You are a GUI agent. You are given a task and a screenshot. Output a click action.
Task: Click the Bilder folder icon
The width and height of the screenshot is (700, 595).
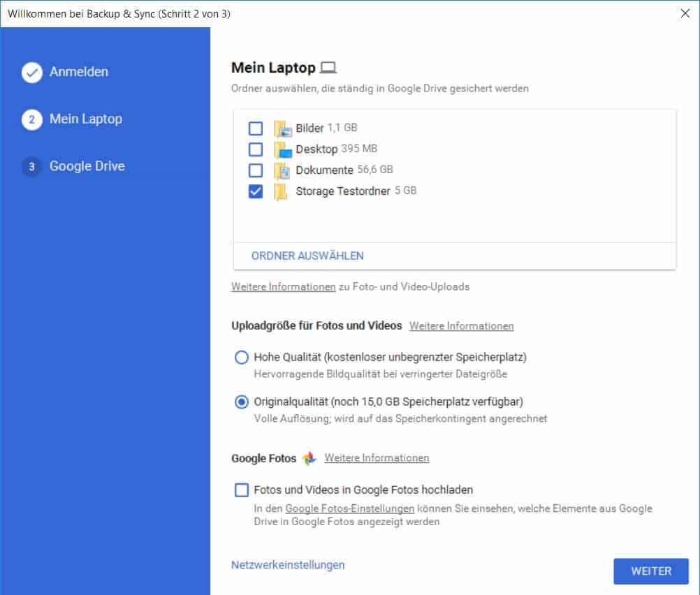[x=283, y=128]
